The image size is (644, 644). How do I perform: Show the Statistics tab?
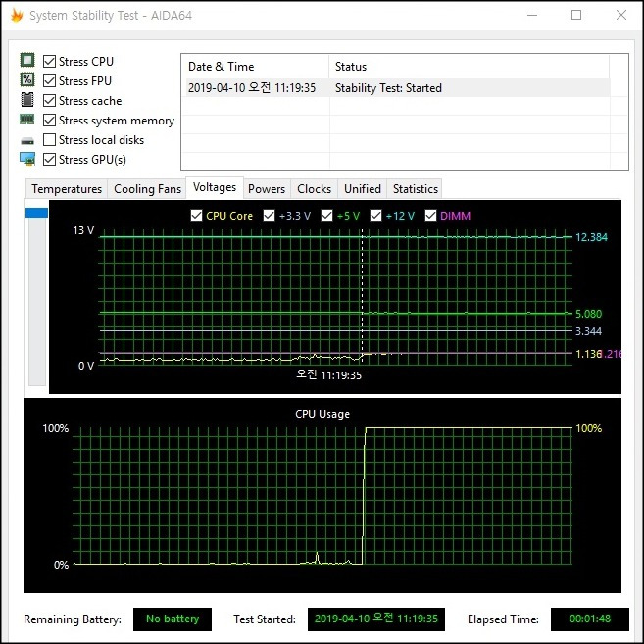tap(416, 189)
